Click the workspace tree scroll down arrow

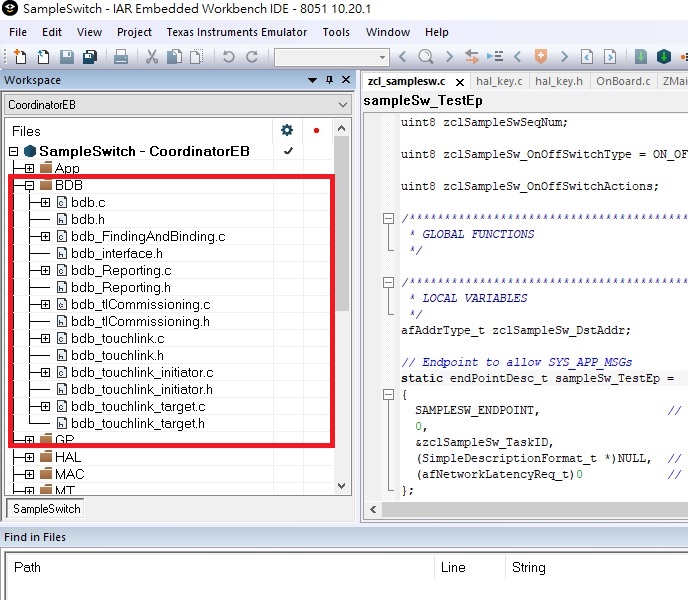342,486
